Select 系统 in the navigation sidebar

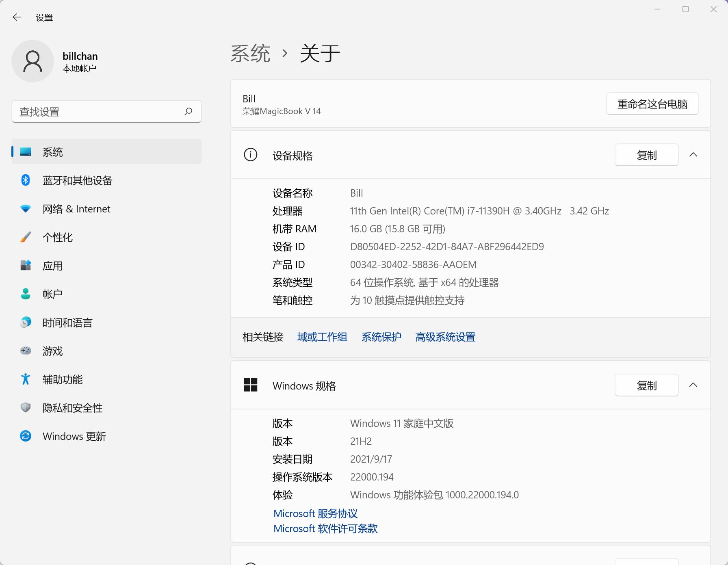[x=52, y=152]
